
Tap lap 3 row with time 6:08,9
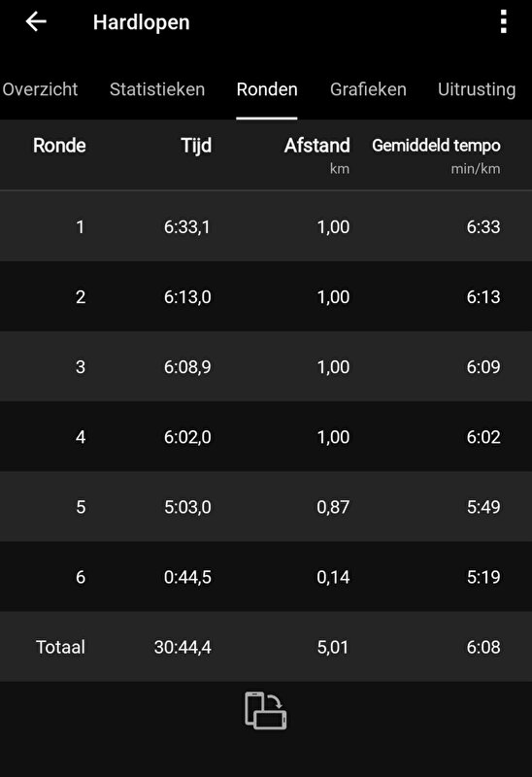pyautogui.click(x=266, y=367)
